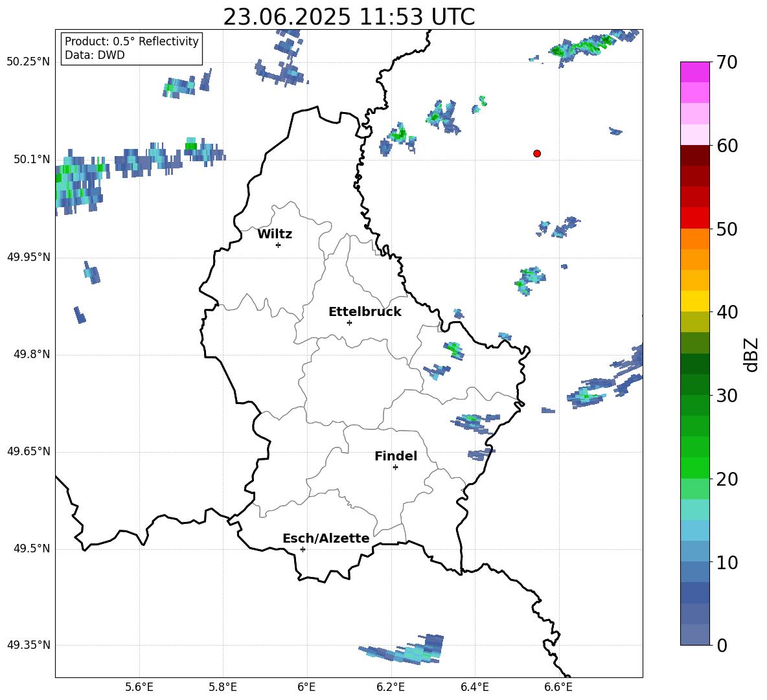
Task: Click the Product: 0.5° Reflectivity text
Action: pos(132,41)
